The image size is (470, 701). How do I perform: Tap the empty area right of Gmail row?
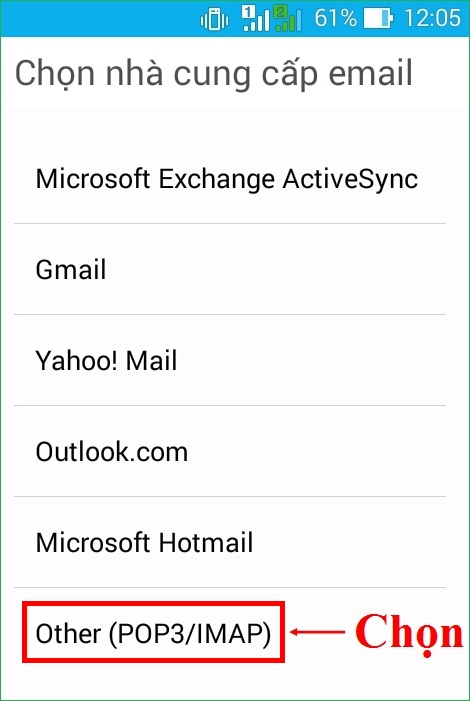pyautogui.click(x=277, y=269)
